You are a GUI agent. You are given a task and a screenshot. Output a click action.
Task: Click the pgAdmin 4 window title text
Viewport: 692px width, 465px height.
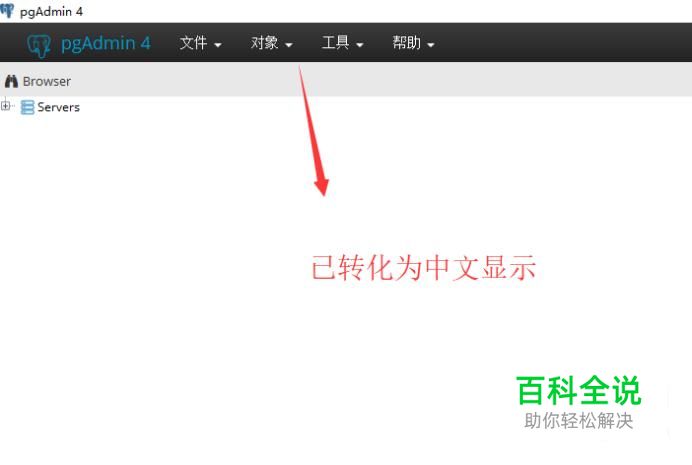[51, 12]
